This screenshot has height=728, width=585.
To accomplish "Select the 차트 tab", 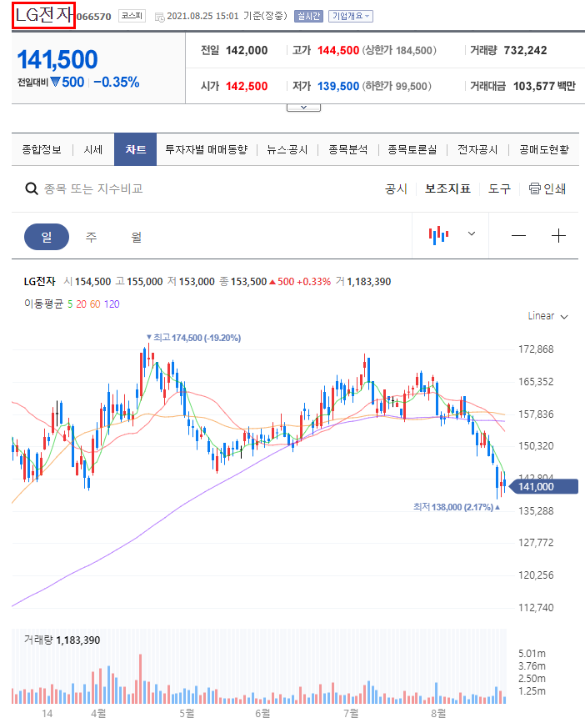I will click(x=136, y=149).
